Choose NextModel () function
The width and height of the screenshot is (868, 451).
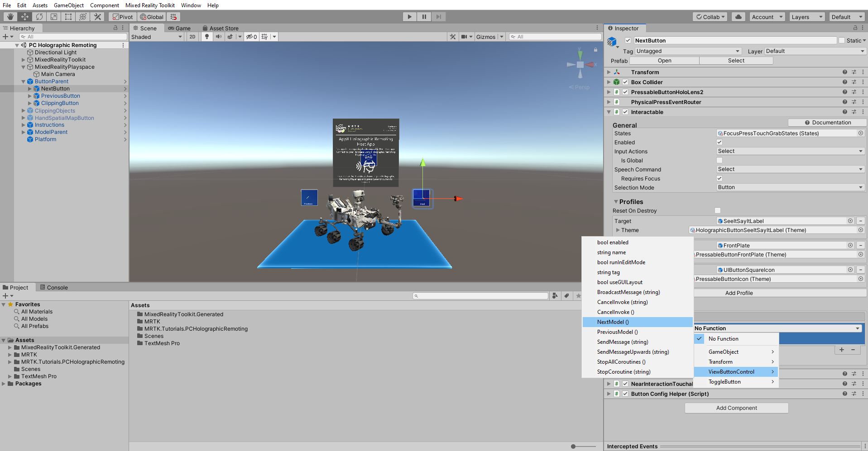pyautogui.click(x=638, y=322)
